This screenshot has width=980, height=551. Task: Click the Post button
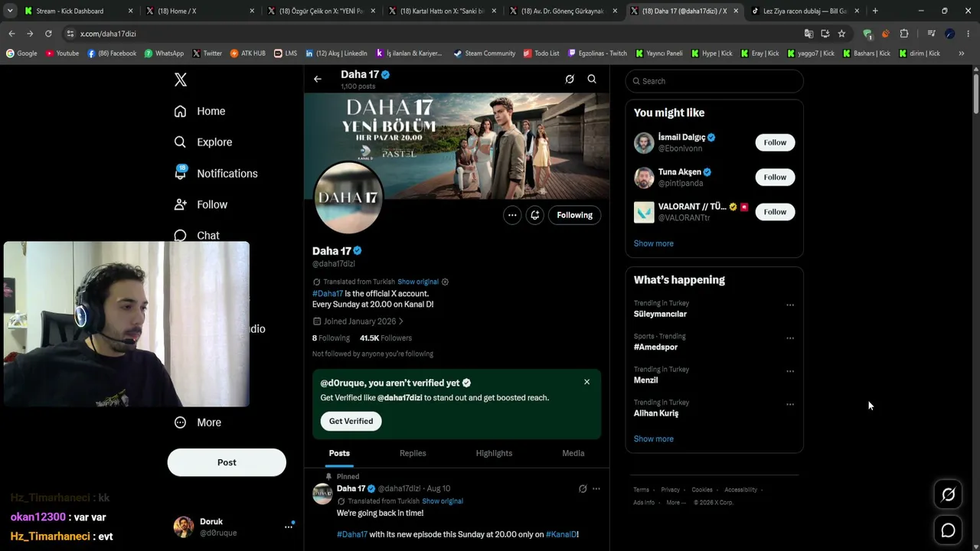pos(227,462)
